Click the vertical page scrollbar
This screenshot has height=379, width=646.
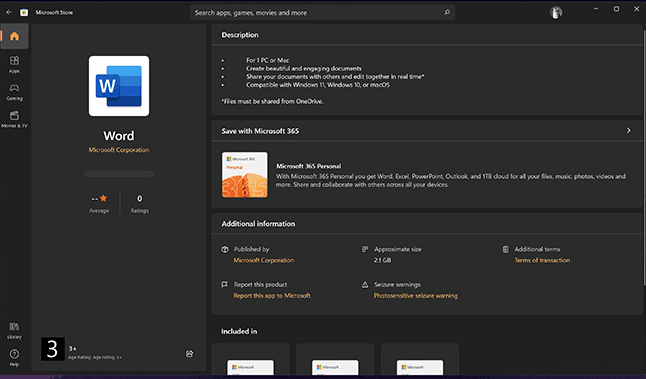[x=644, y=157]
